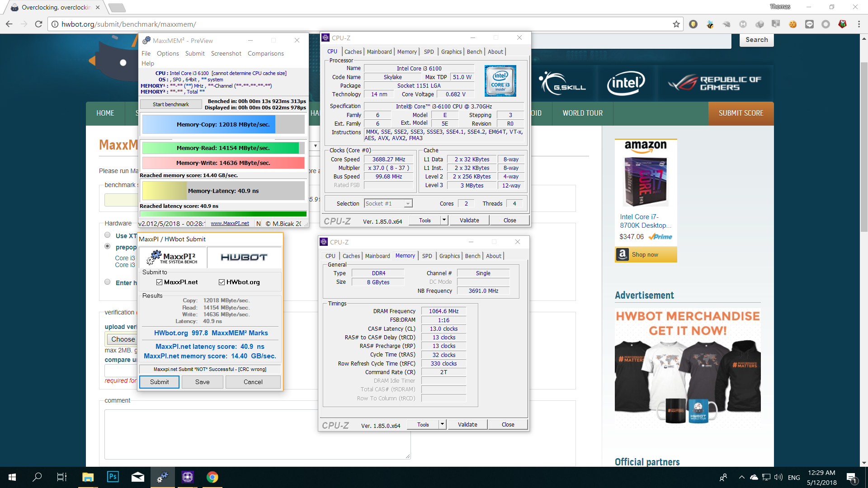Open the Mail app on taskbar

(x=138, y=477)
